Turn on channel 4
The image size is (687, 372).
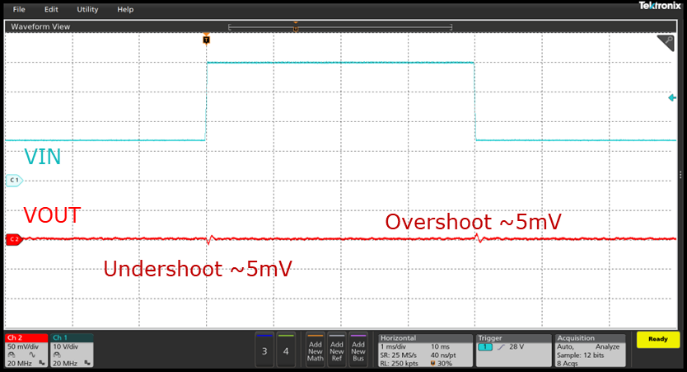(286, 350)
